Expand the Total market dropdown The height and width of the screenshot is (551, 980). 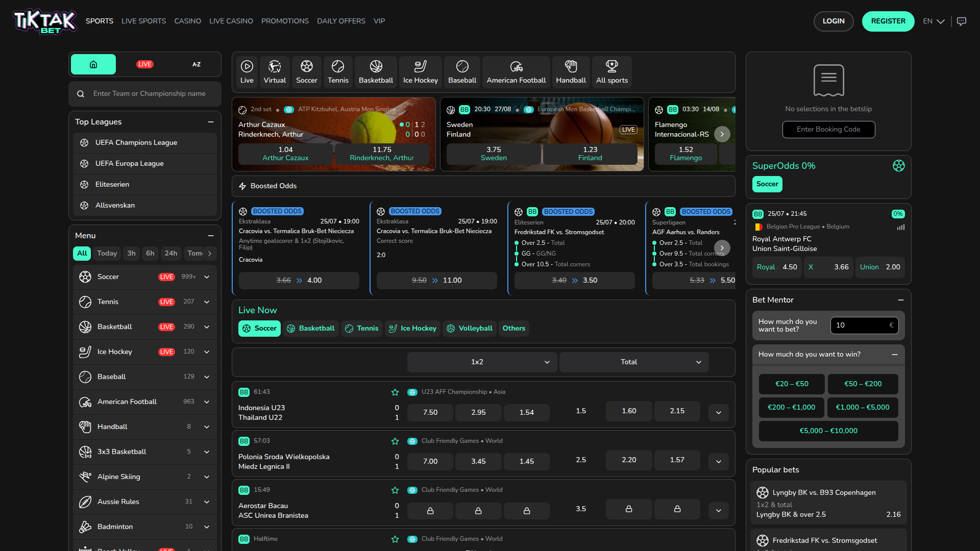click(633, 362)
